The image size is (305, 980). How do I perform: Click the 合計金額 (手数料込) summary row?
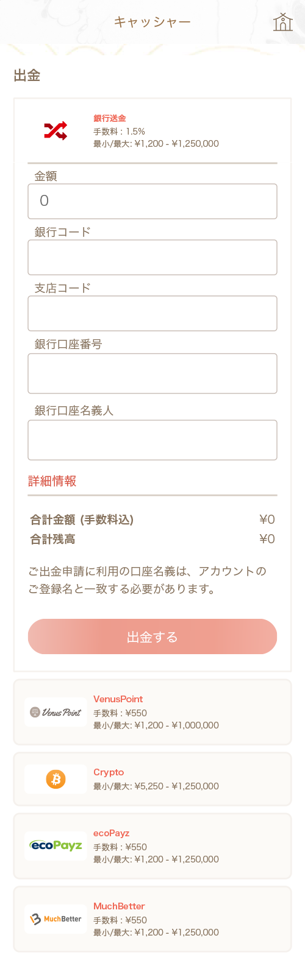(x=152, y=520)
